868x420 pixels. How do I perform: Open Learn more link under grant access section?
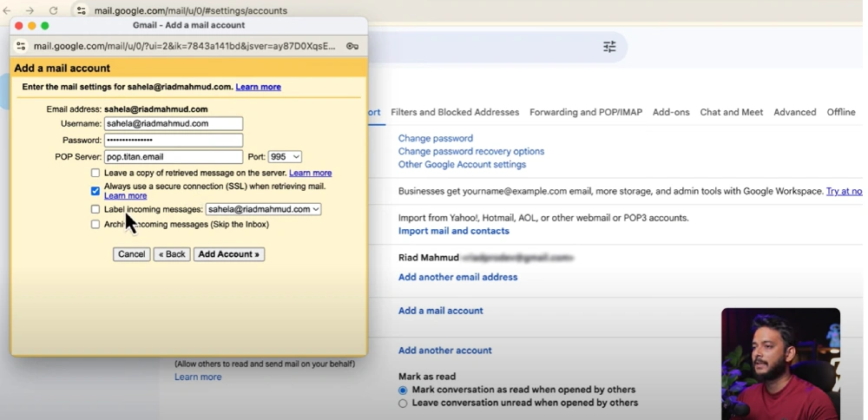198,377
